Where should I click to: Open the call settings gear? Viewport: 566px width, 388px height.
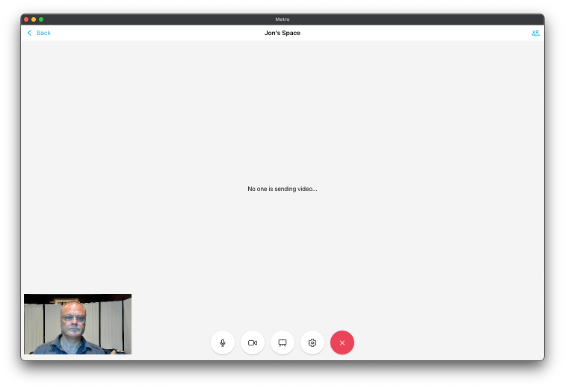312,343
